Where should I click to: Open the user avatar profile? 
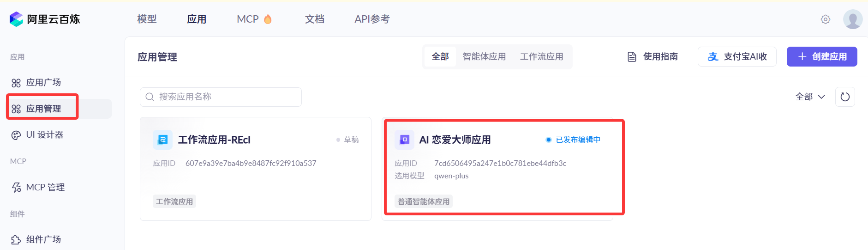coord(852,19)
